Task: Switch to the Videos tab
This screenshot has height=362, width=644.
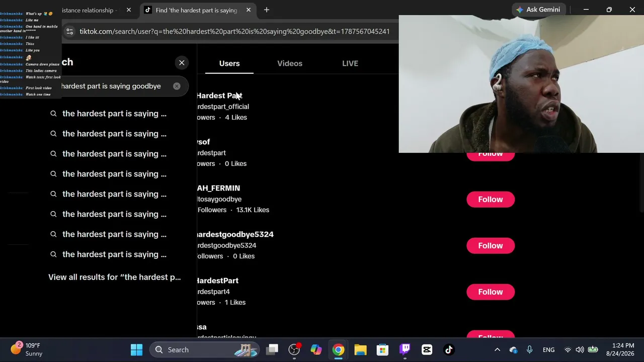Action: tap(290, 63)
